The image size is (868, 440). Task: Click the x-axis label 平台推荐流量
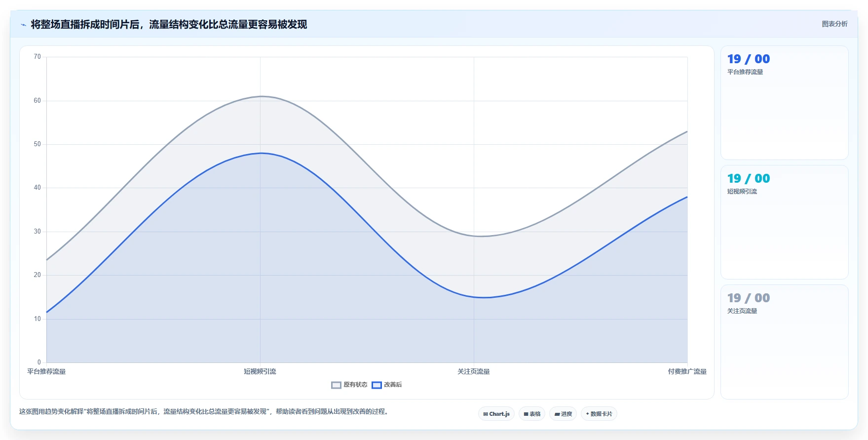click(46, 371)
